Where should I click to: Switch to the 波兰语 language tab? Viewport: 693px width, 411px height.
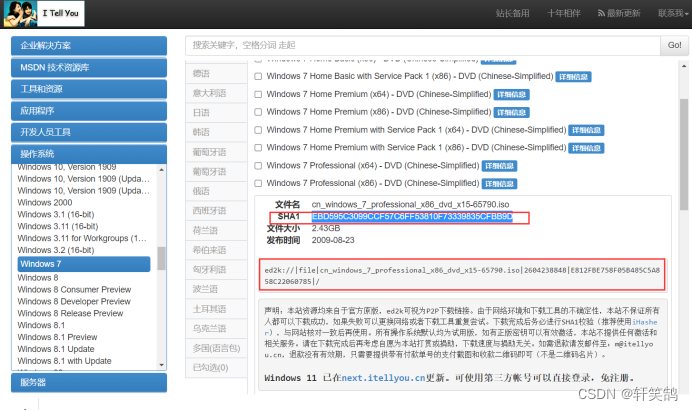click(x=216, y=289)
